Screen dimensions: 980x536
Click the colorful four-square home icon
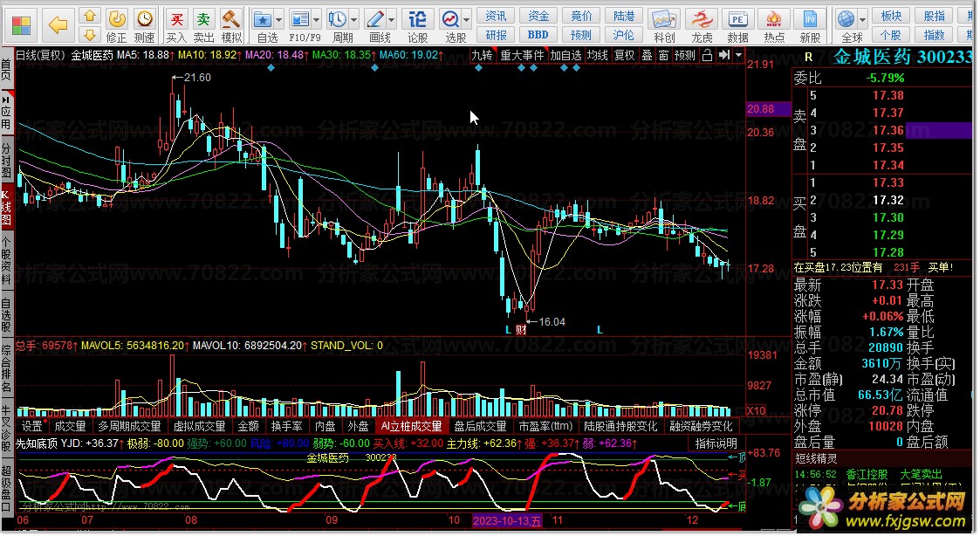[21, 25]
